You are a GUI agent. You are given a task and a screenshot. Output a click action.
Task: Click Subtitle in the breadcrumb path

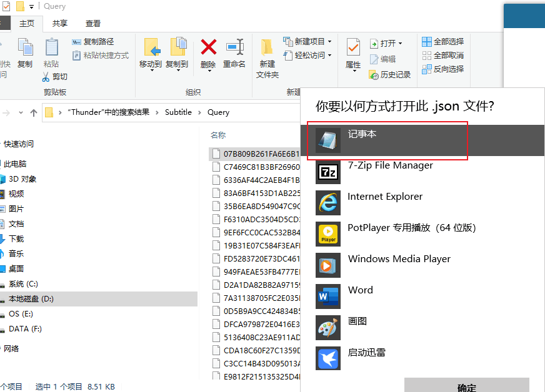click(178, 112)
